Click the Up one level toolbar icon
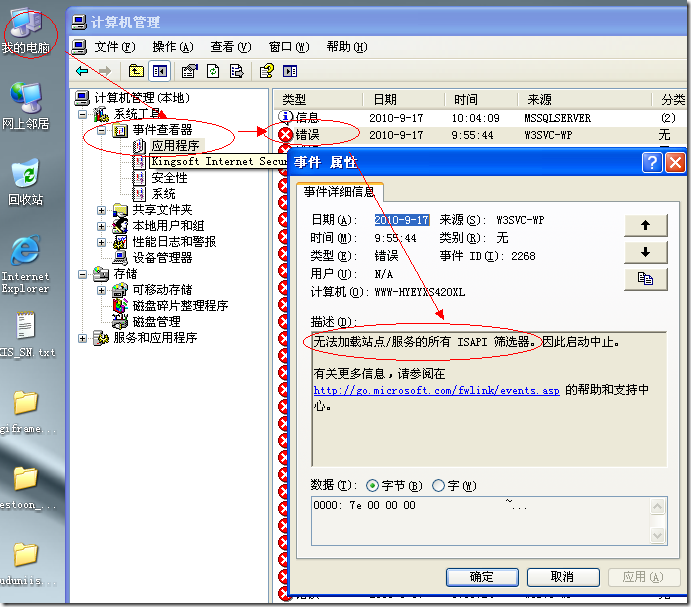Viewport: 691px width, 607px height. pos(136,71)
